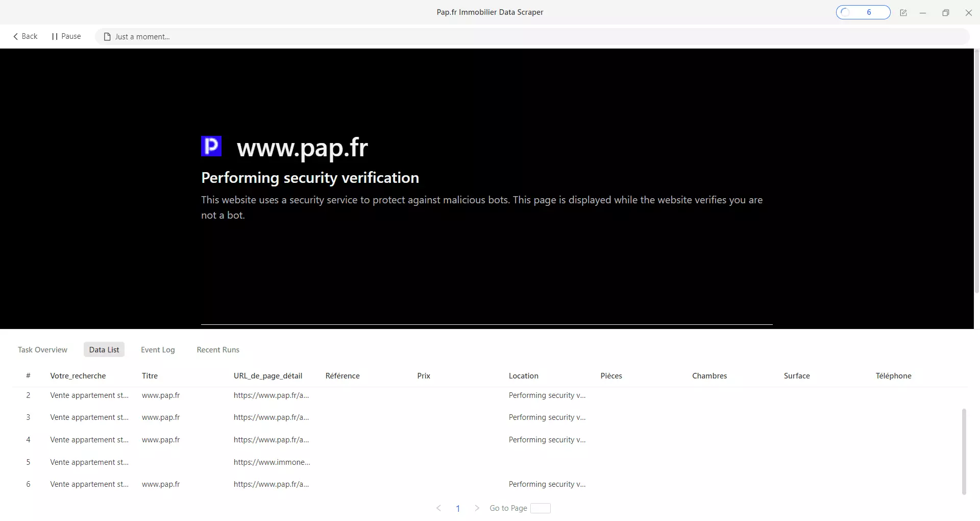The height and width of the screenshot is (521, 980).
Task: Click the pap.fr logo icon
Action: click(x=211, y=146)
